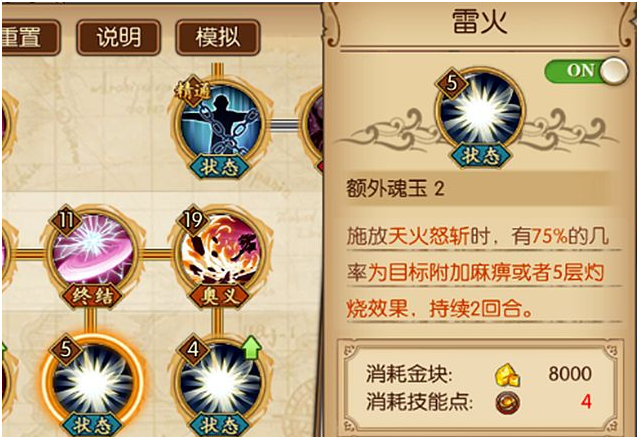Click the 终结 label under lightning skill
This screenshot has width=637, height=437.
point(92,296)
